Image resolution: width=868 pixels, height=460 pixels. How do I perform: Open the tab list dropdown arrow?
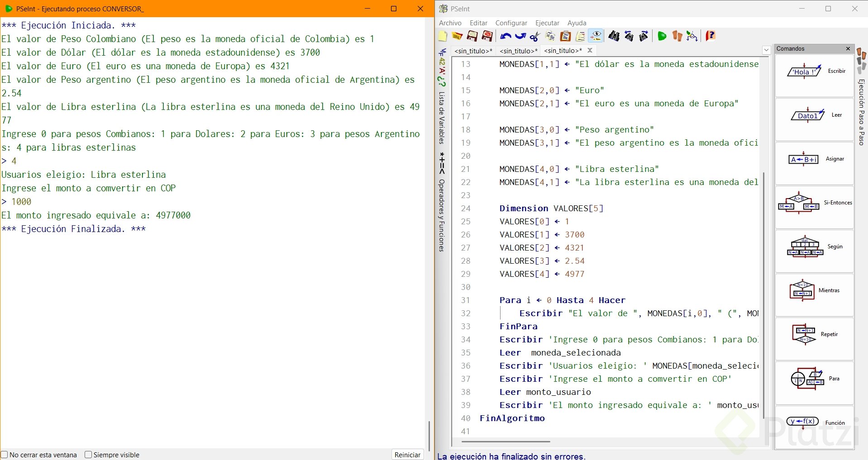click(766, 51)
